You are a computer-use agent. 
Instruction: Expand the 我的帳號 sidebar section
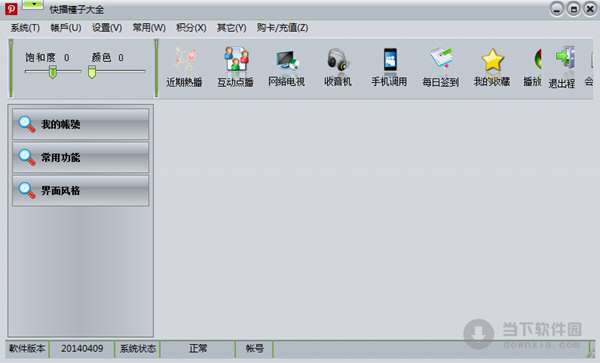tap(80, 124)
